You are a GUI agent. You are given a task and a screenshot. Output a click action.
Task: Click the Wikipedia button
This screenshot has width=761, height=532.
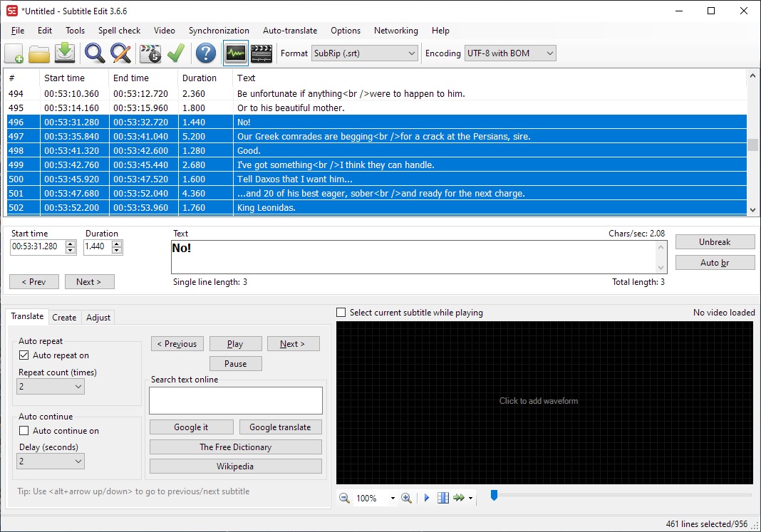(236, 466)
